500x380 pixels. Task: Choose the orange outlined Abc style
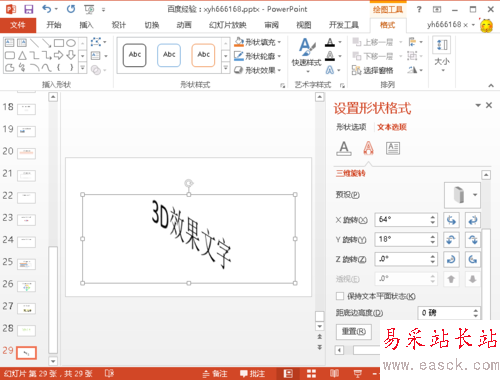203,55
